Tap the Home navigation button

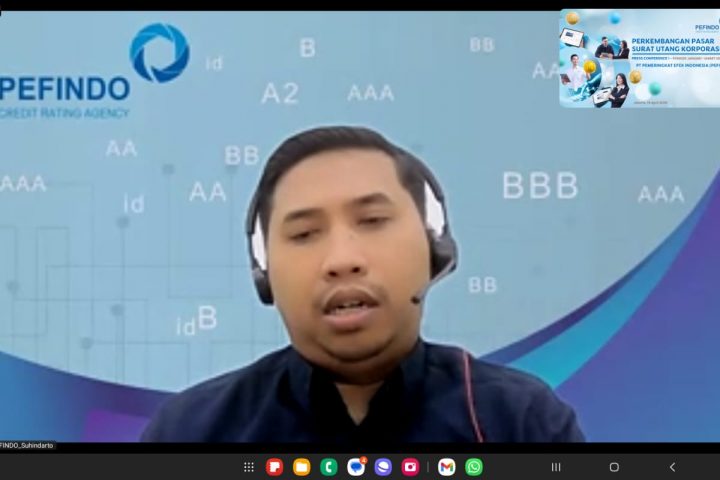point(614,467)
